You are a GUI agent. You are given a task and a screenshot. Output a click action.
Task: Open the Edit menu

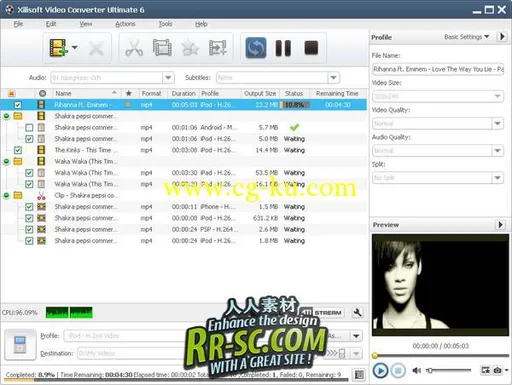tap(51, 24)
